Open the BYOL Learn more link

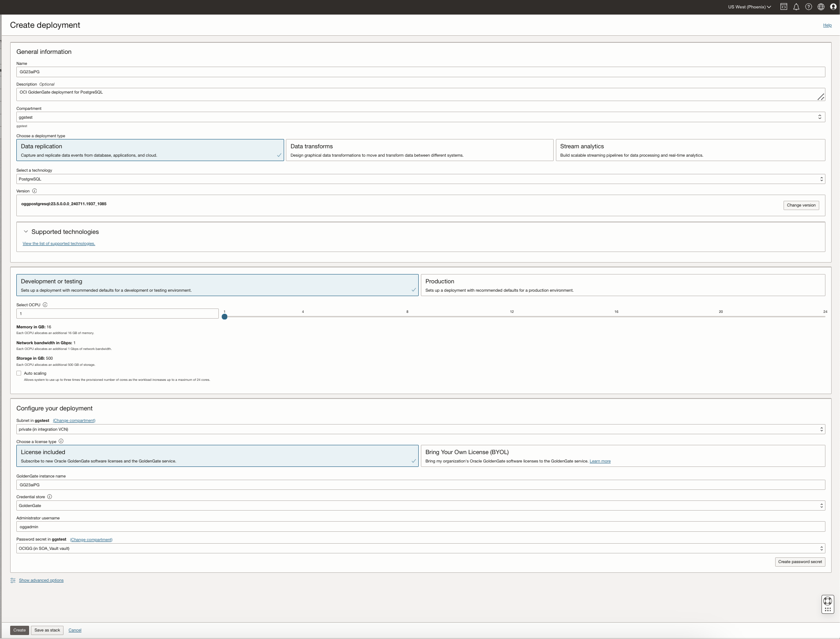point(600,461)
